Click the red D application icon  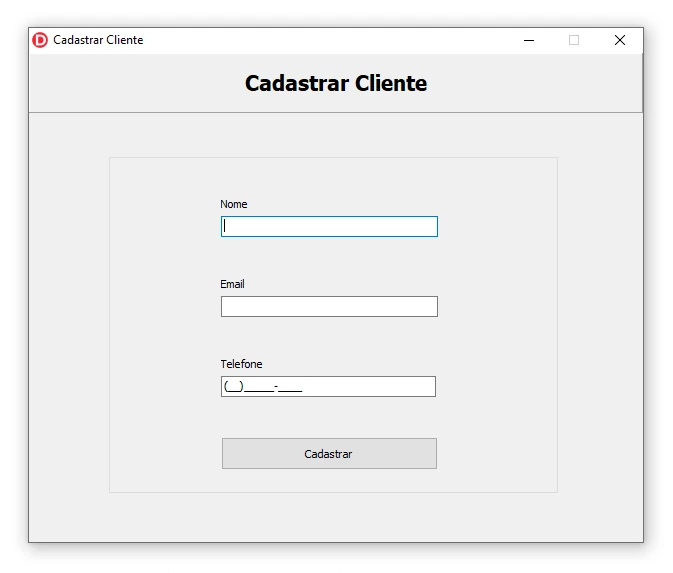point(40,40)
